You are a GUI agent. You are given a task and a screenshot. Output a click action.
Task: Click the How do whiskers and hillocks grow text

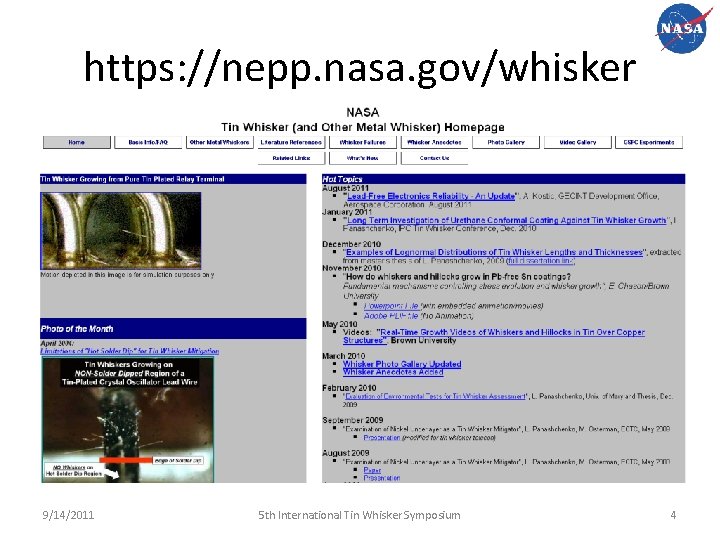pyautogui.click(x=457, y=277)
